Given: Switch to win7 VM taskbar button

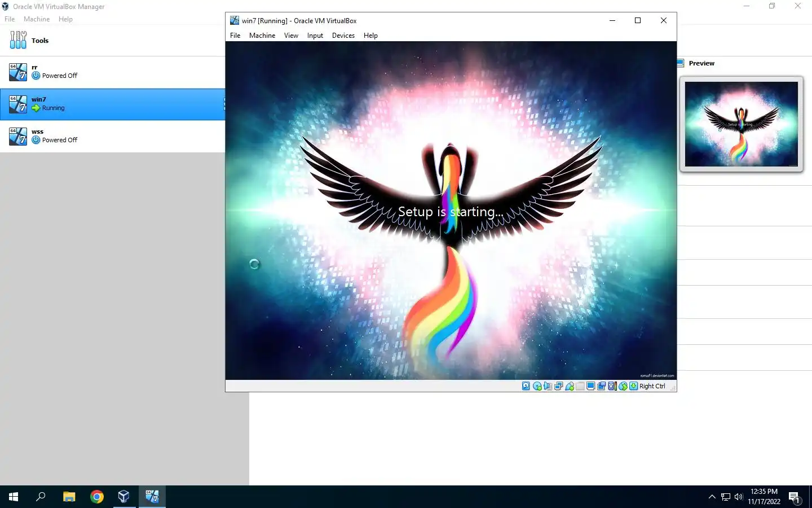Looking at the screenshot, I should tap(152, 497).
